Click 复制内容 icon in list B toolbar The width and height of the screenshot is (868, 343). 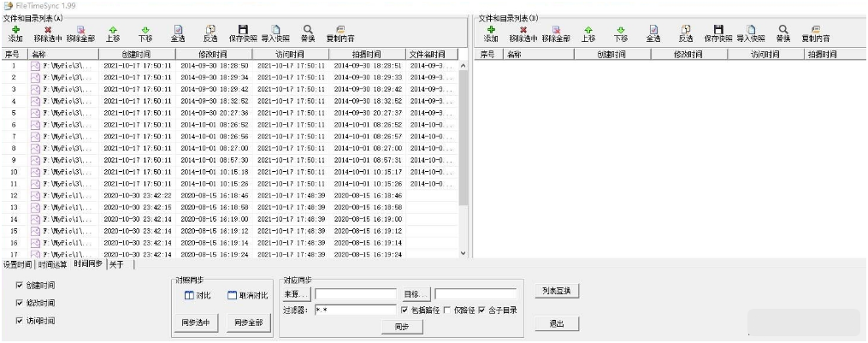(x=815, y=29)
